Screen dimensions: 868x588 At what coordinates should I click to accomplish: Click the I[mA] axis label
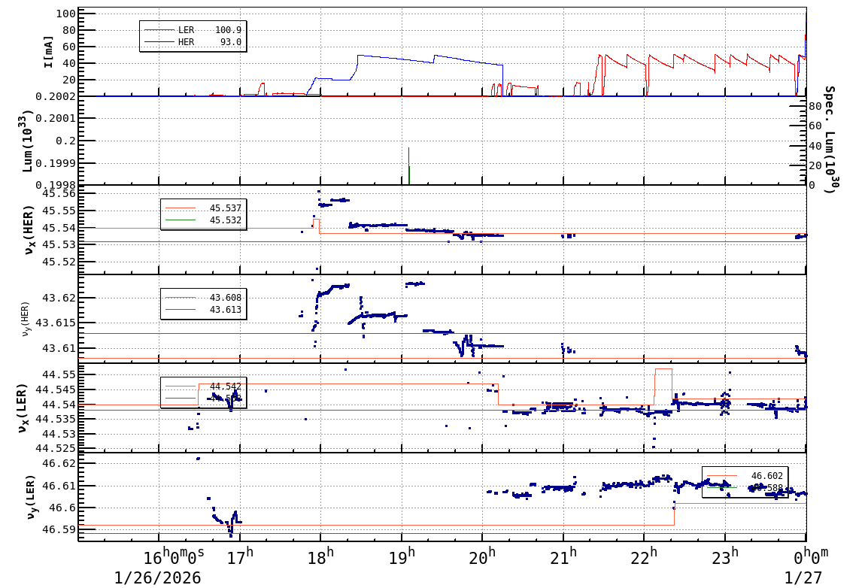coord(49,52)
